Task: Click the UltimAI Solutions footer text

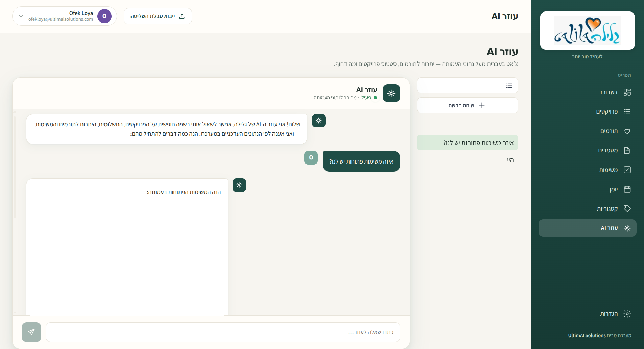Action: click(x=587, y=335)
